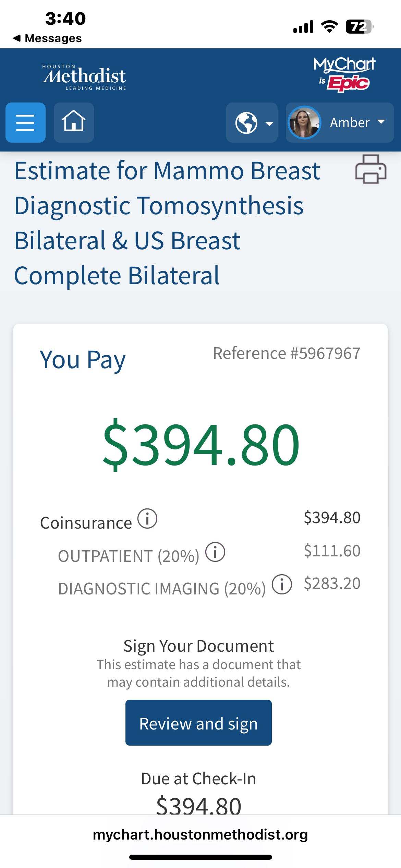Image resolution: width=401 pixels, height=868 pixels.
Task: Click the dropdown arrow beside the globe
Action: [x=270, y=123]
